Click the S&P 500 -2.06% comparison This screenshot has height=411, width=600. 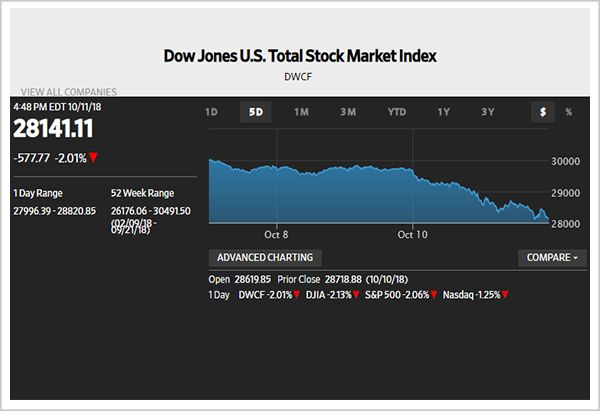tap(400, 295)
